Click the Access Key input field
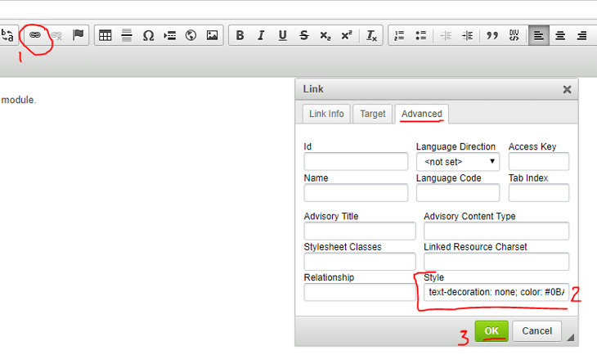 pyautogui.click(x=539, y=161)
